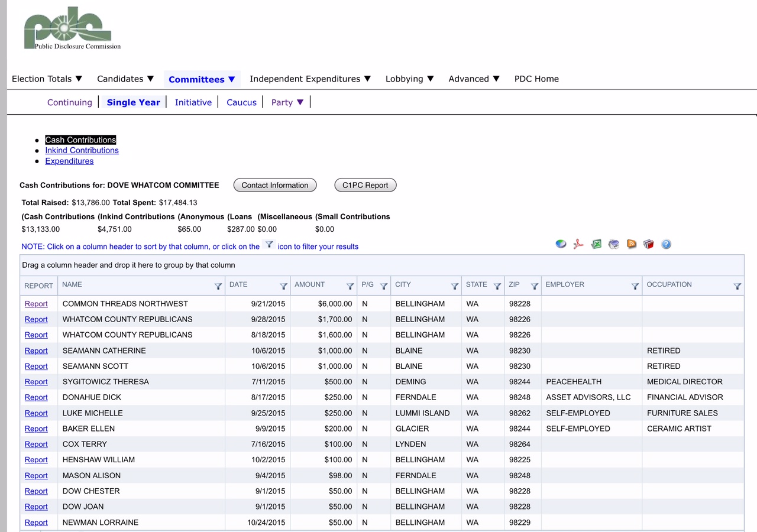Open the orange RSS feed icon

[x=632, y=244]
